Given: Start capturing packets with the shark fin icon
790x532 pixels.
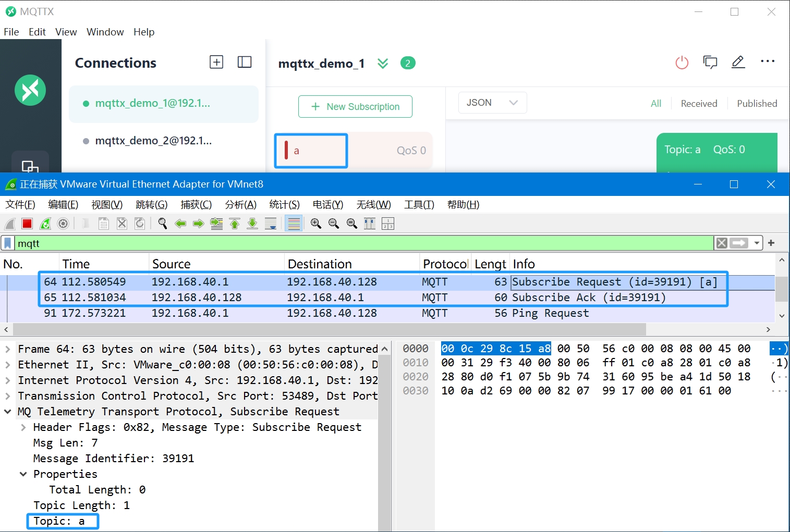Looking at the screenshot, I should (x=10, y=224).
